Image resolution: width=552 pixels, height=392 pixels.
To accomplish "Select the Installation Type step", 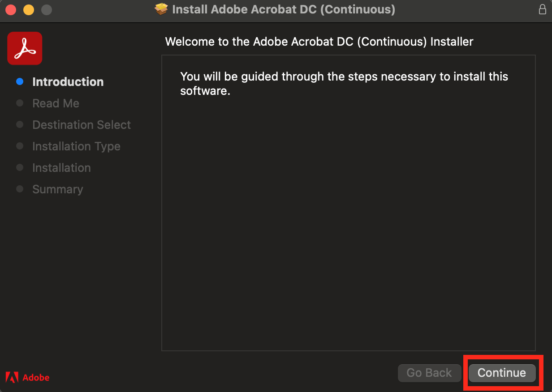I will pos(76,146).
